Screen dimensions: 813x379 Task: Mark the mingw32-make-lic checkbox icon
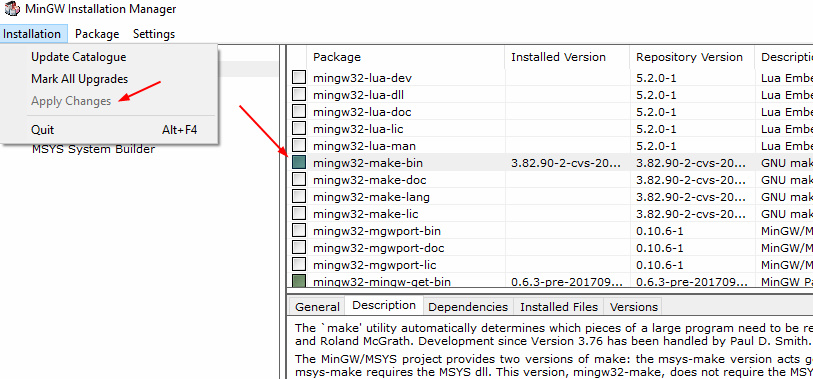pyautogui.click(x=299, y=214)
